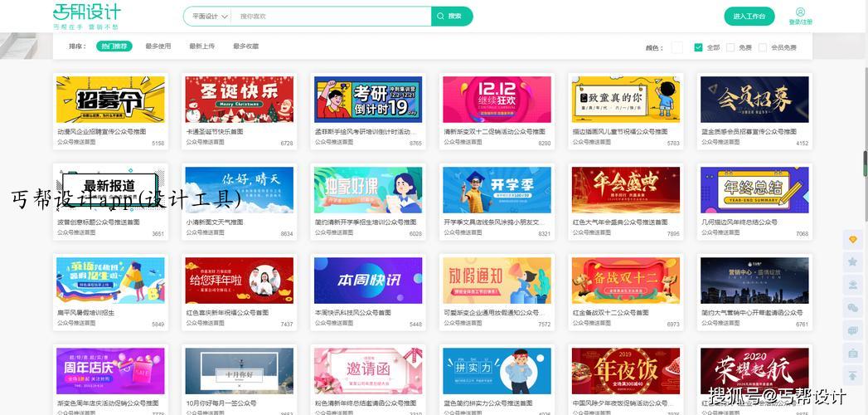Open the 英语兴趣班 招生 template thumbnail
The image size is (868, 415).
click(x=111, y=281)
